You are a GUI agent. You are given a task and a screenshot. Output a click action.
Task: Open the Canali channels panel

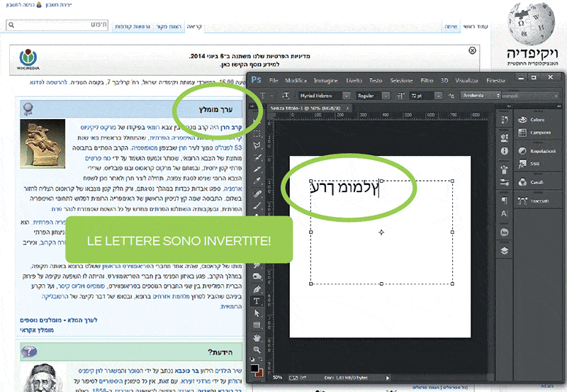click(537, 182)
